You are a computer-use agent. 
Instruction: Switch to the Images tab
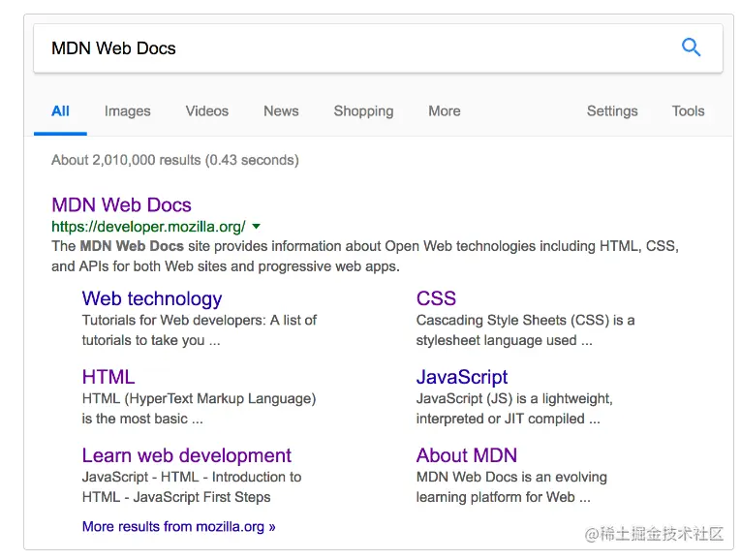click(x=127, y=111)
